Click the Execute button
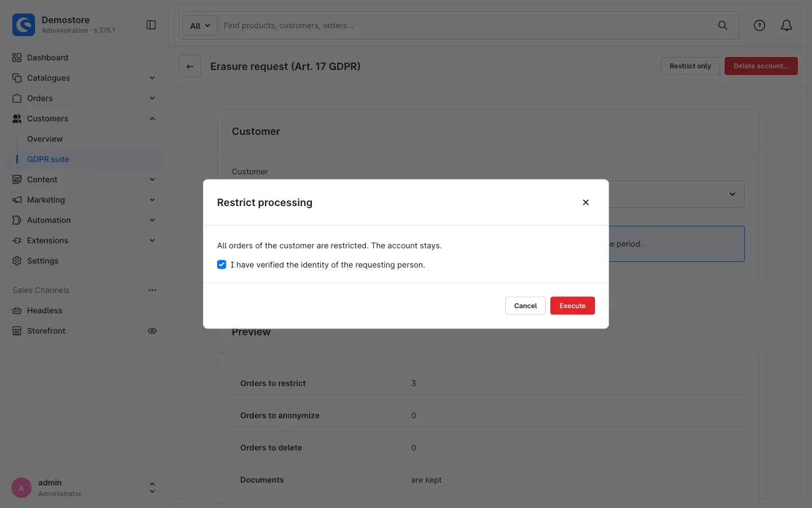 [572, 306]
